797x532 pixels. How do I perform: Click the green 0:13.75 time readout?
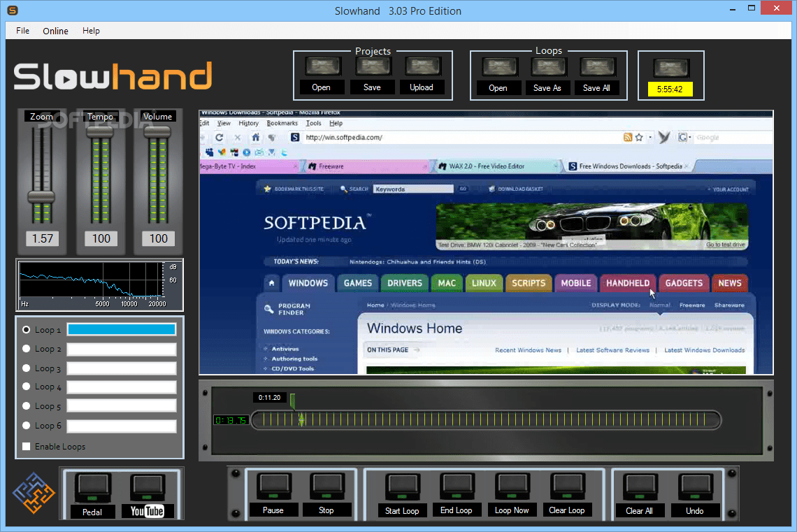pos(231,420)
